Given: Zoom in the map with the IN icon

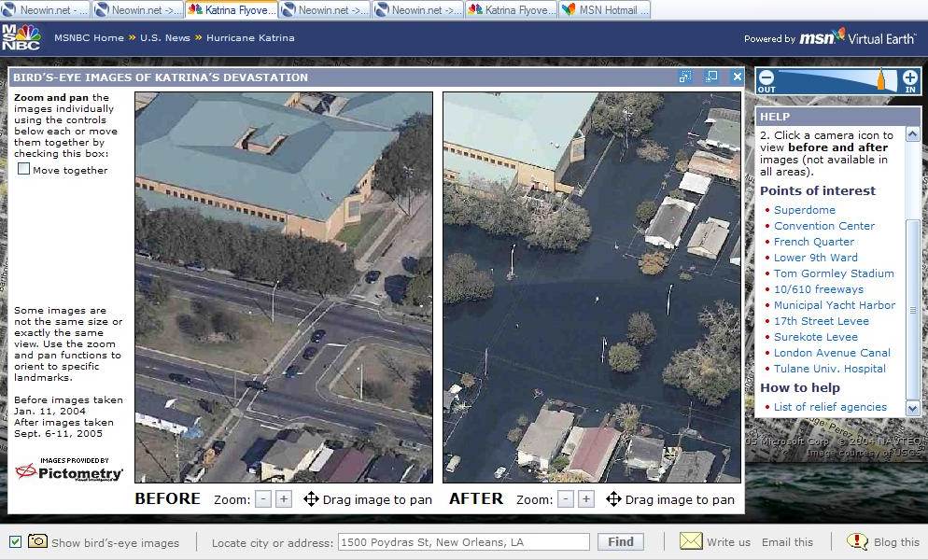Looking at the screenshot, I should tap(910, 79).
